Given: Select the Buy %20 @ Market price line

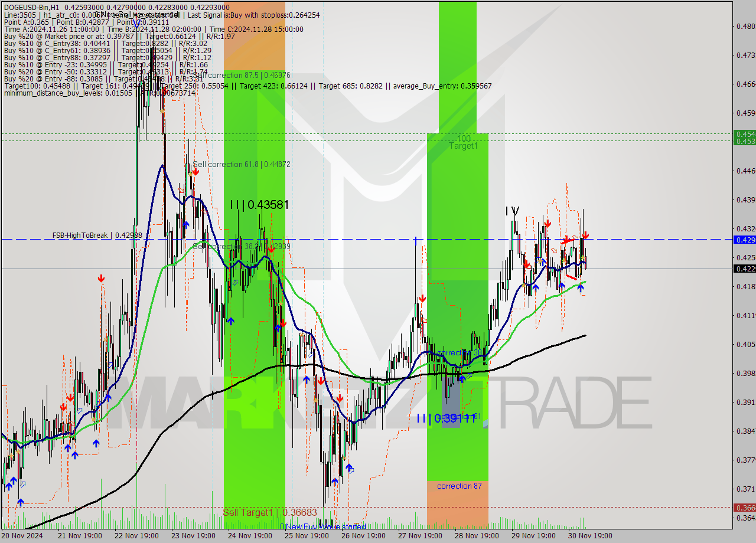Looking at the screenshot, I should coord(119,36).
